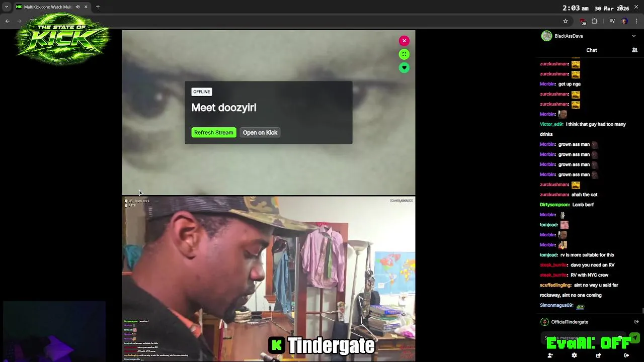Remove the doozyirl stream with pink X
Viewport: 644px width, 362px height.
tap(404, 41)
